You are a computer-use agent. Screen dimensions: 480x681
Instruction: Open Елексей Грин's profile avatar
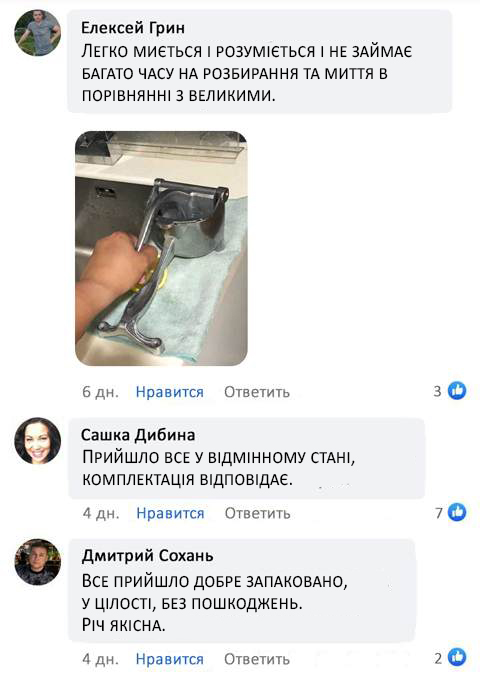38,33
